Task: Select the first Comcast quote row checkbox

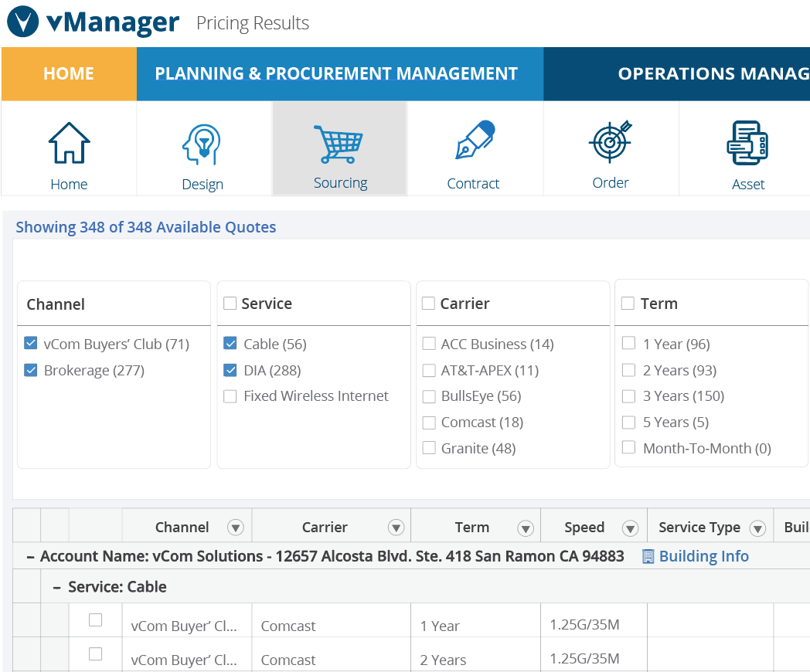Action: click(x=96, y=619)
